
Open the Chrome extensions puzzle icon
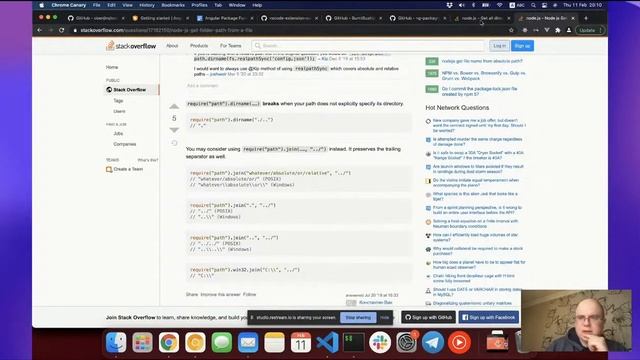point(558,30)
